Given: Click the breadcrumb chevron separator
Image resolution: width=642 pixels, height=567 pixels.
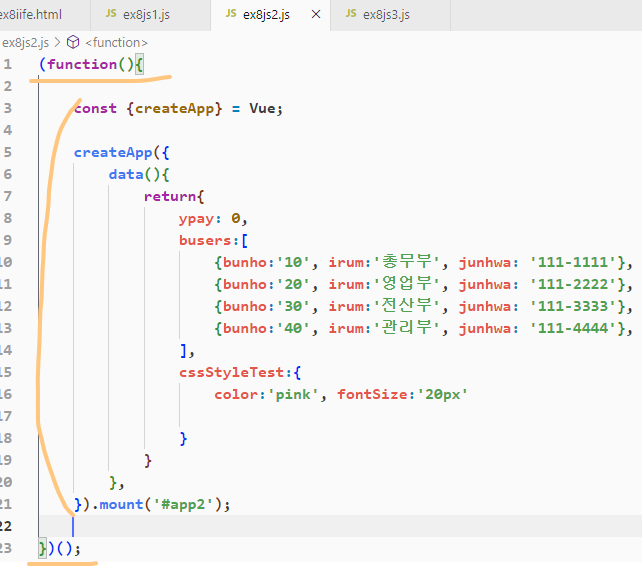Looking at the screenshot, I should tap(57, 43).
